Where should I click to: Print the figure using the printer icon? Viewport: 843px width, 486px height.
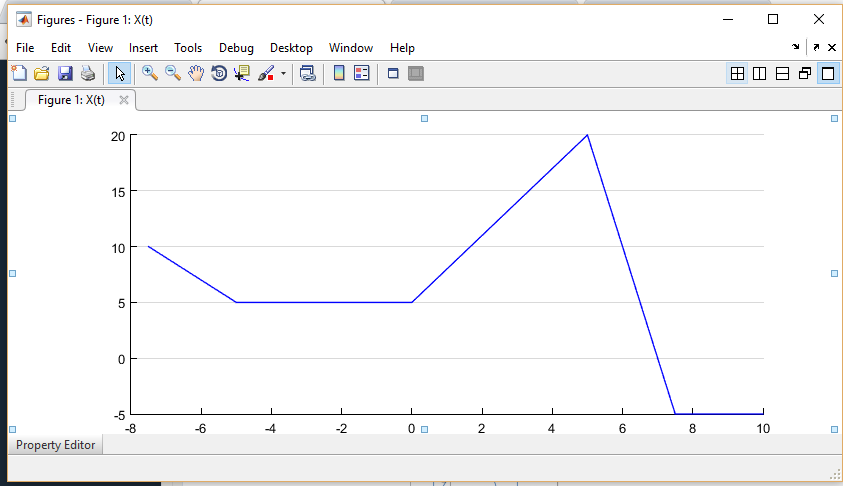[x=88, y=73]
